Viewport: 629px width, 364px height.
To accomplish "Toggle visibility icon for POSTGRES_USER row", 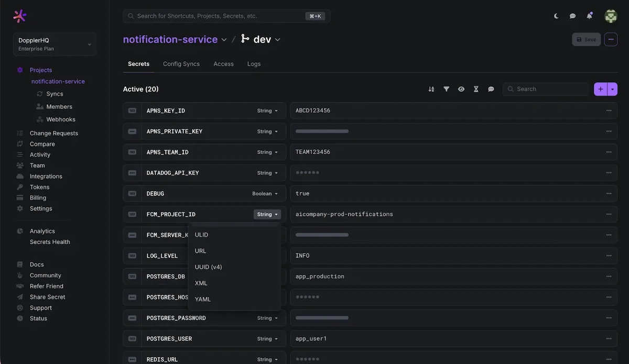I will click(132, 339).
